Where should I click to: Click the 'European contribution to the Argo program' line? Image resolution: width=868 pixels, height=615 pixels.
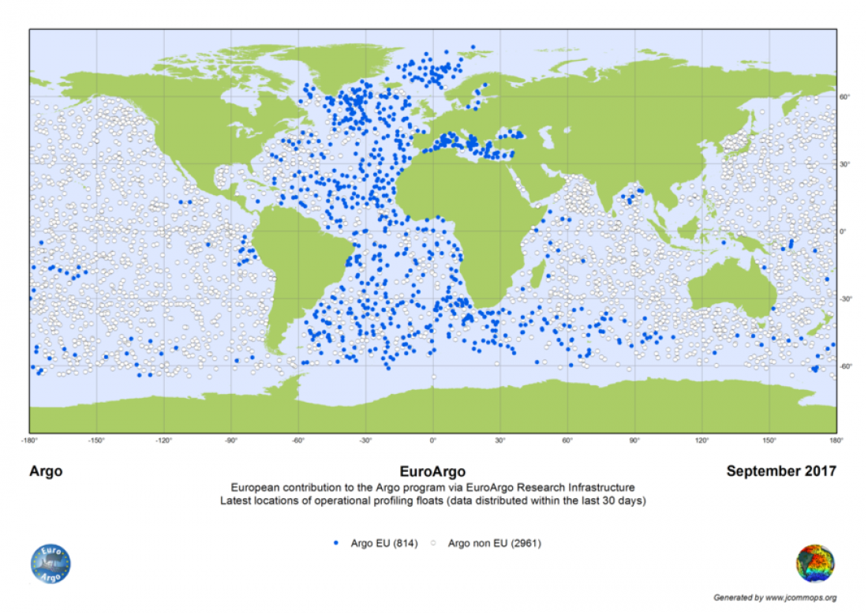point(433,488)
